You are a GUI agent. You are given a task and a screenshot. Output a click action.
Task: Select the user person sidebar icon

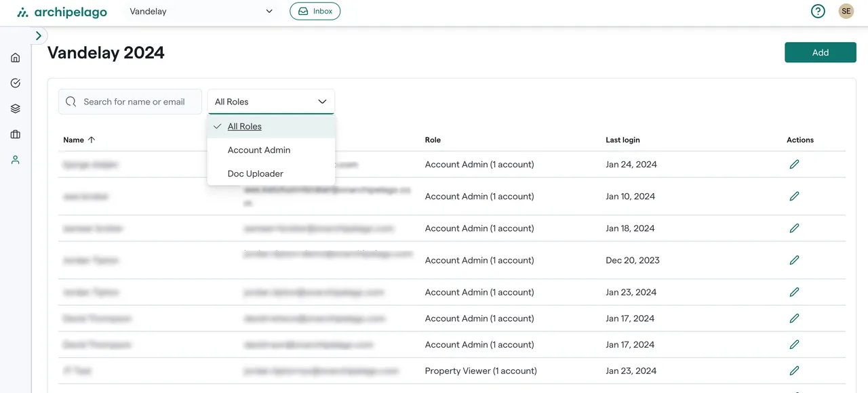[x=16, y=160]
